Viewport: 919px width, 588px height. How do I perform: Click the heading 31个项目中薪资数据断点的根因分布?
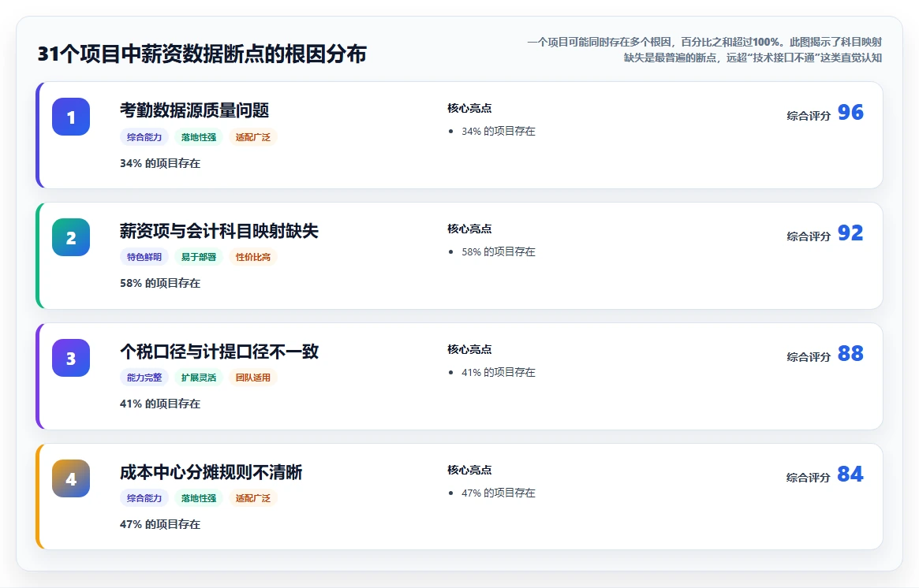click(202, 54)
